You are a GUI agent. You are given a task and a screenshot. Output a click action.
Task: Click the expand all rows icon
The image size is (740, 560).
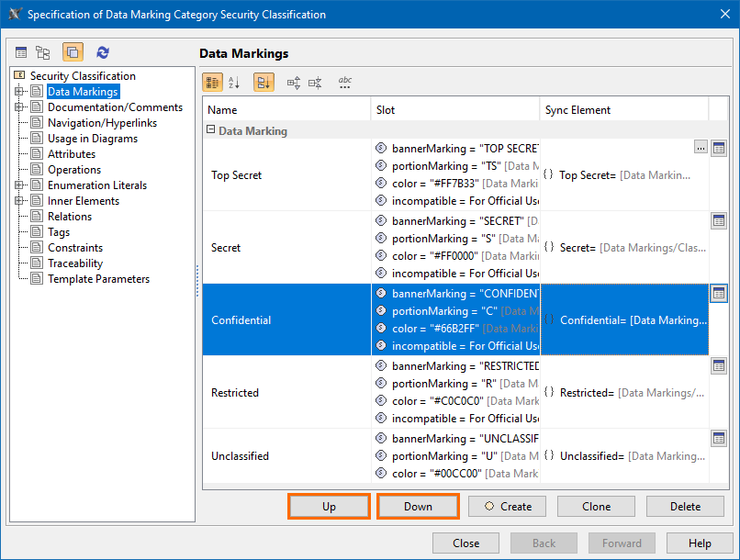coord(294,83)
